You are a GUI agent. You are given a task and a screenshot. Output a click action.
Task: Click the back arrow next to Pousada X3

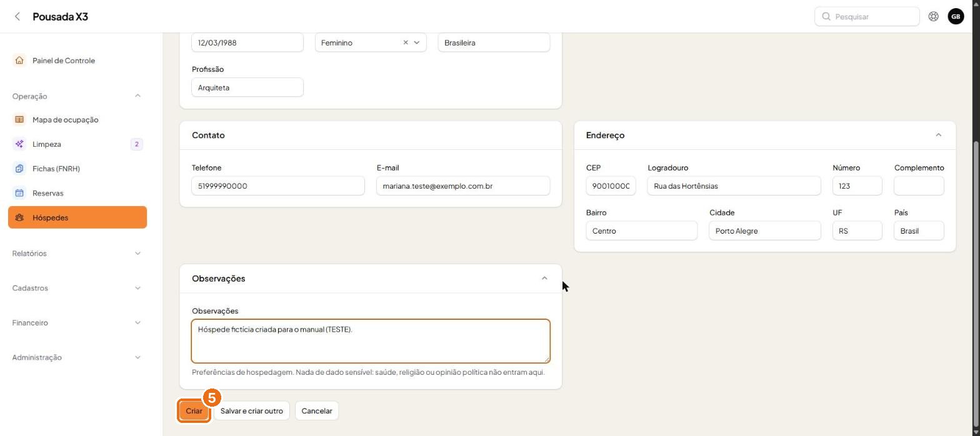(x=17, y=16)
